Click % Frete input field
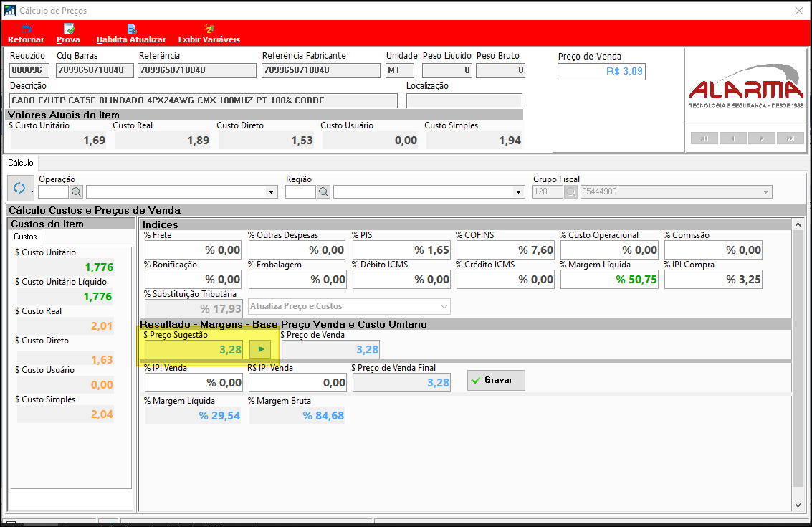Screen dimensions: 812x527 194,250
